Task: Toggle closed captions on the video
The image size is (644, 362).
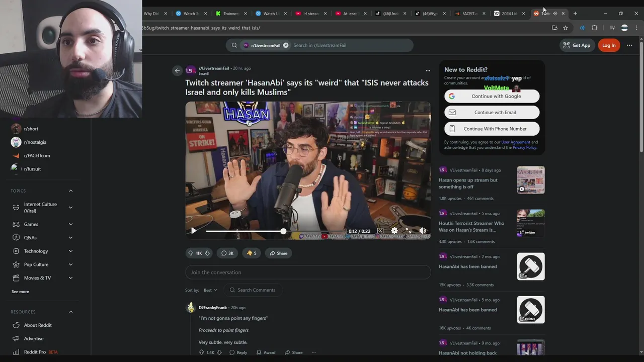Action: click(380, 231)
